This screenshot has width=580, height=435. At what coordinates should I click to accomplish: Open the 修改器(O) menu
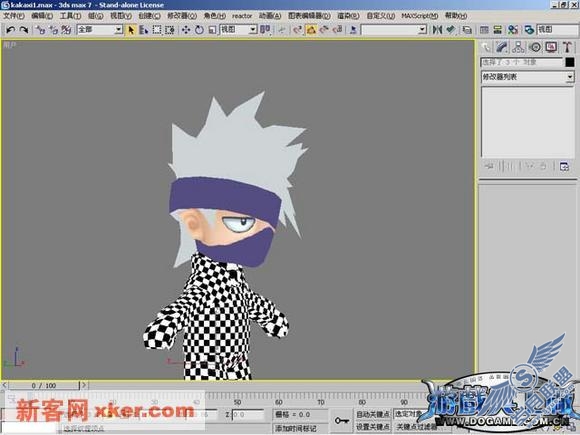[x=182, y=16]
